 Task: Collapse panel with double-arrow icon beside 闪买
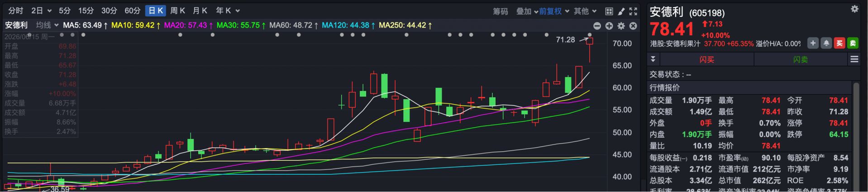[x=653, y=59]
